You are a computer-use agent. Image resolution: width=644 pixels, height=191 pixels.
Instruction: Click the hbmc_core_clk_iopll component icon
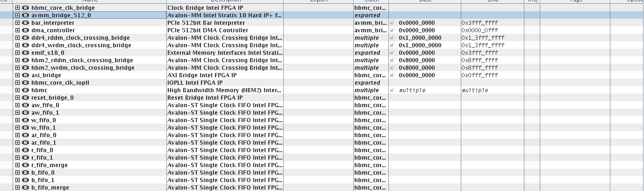point(25,83)
